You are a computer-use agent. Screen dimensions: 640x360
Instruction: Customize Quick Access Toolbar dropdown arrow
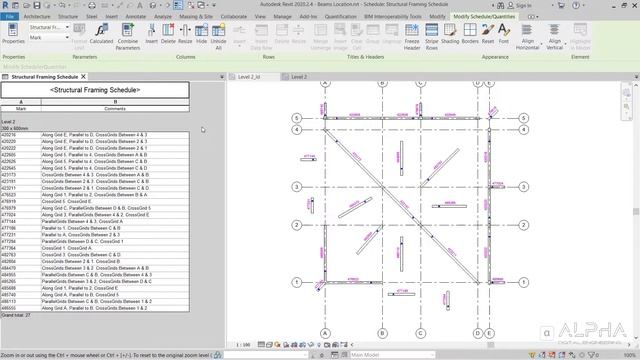(213, 5)
